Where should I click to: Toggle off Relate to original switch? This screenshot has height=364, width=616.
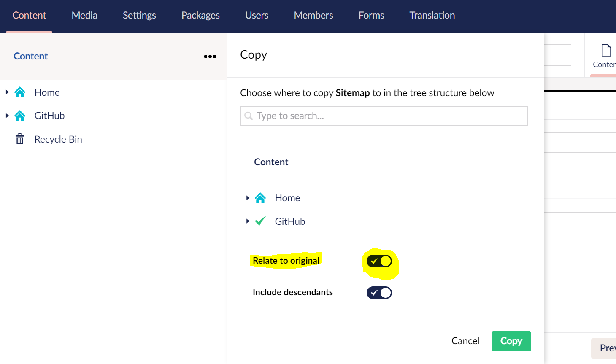(379, 261)
